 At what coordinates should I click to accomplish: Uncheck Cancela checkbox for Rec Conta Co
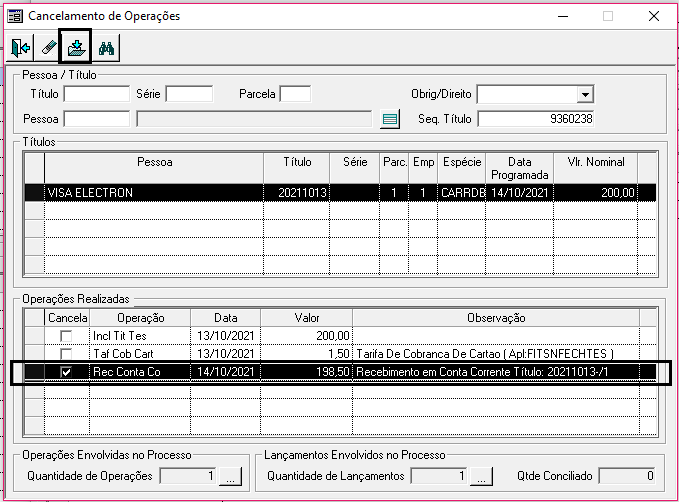(66, 372)
